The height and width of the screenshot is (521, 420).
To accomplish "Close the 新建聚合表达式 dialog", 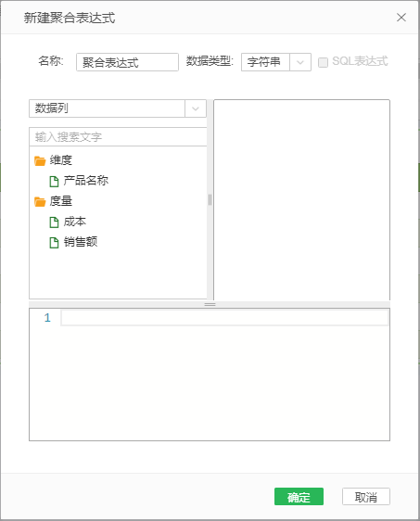I will [401, 18].
